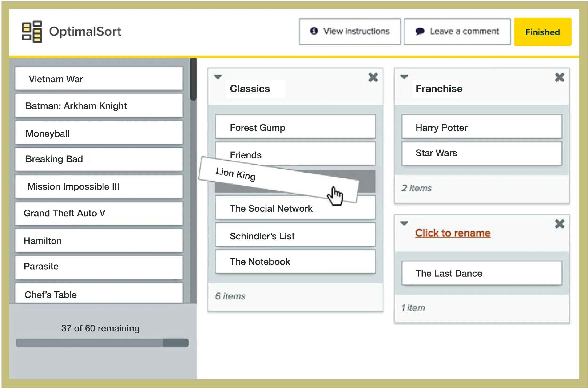Image resolution: width=588 pixels, height=388 pixels.
Task: Open View instructions
Action: [350, 31]
